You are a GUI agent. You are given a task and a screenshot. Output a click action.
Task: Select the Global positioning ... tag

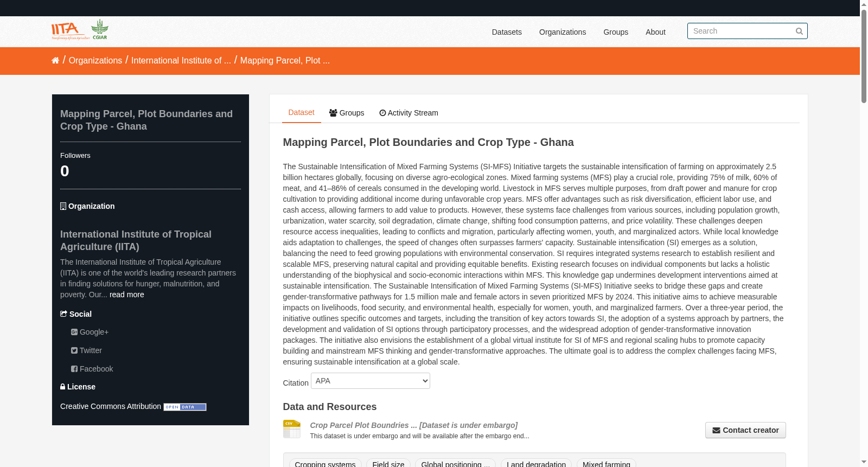(455, 464)
